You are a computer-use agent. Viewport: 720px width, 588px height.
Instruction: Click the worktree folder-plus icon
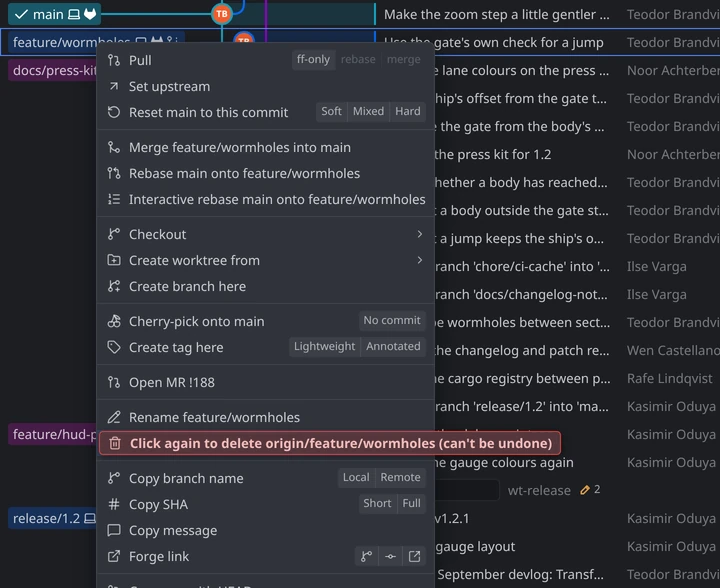[x=114, y=260]
